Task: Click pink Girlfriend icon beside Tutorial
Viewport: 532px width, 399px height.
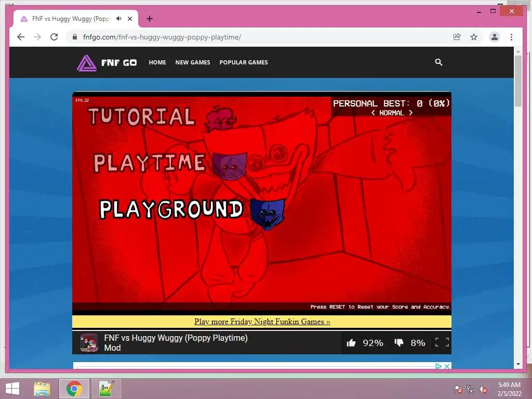Action: (220, 119)
